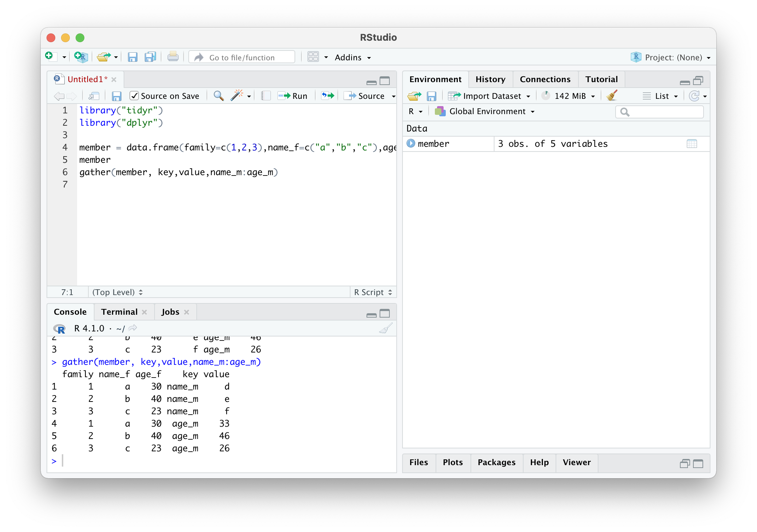Save all open documents icon
The width and height of the screenshot is (757, 532).
150,57
